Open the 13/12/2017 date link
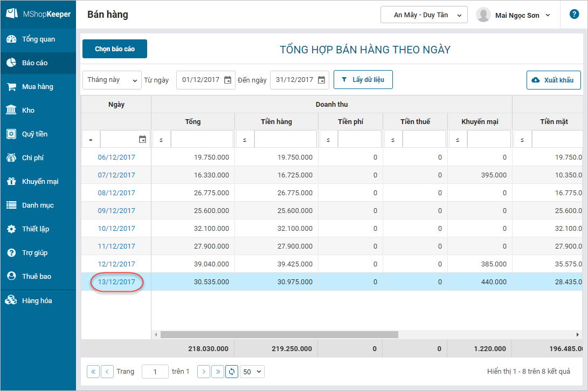This screenshot has height=391, width=588. pos(116,282)
